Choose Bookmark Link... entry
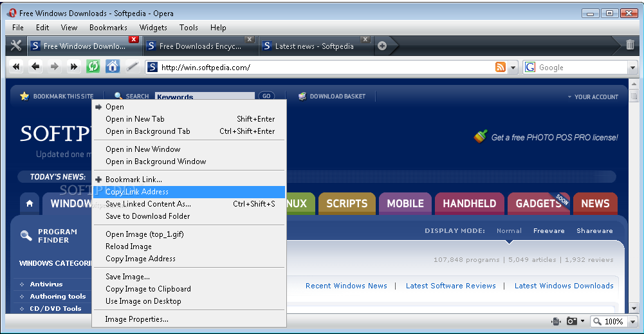 189,180
